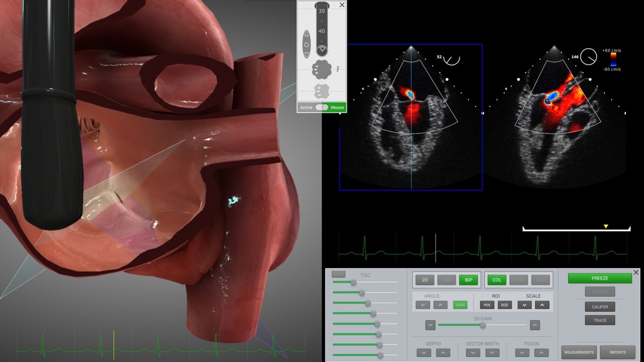
Task: Decrease the SCALE with down chevron
Action: pyautogui.click(x=524, y=305)
